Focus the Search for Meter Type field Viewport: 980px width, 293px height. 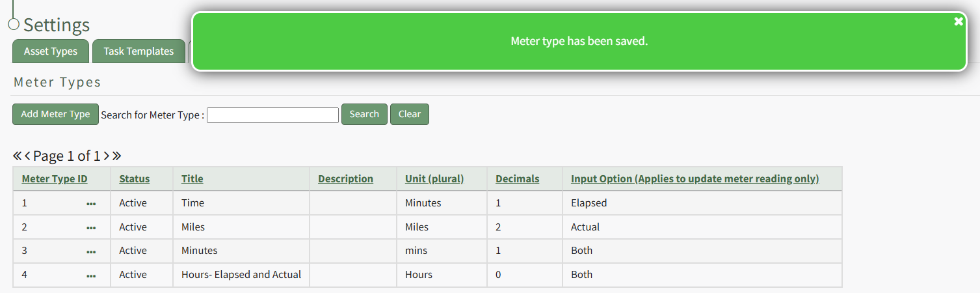tap(272, 115)
